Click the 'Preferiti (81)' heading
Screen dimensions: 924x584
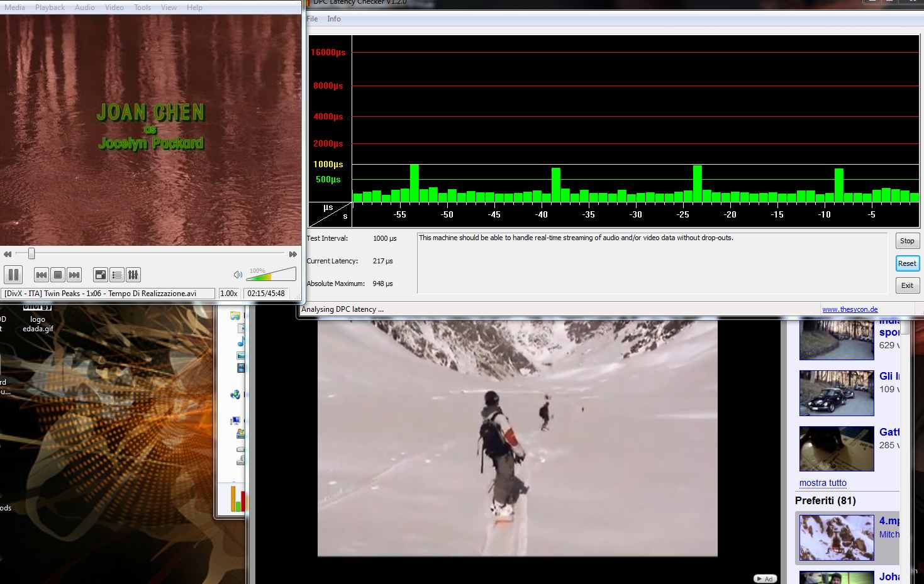point(825,500)
